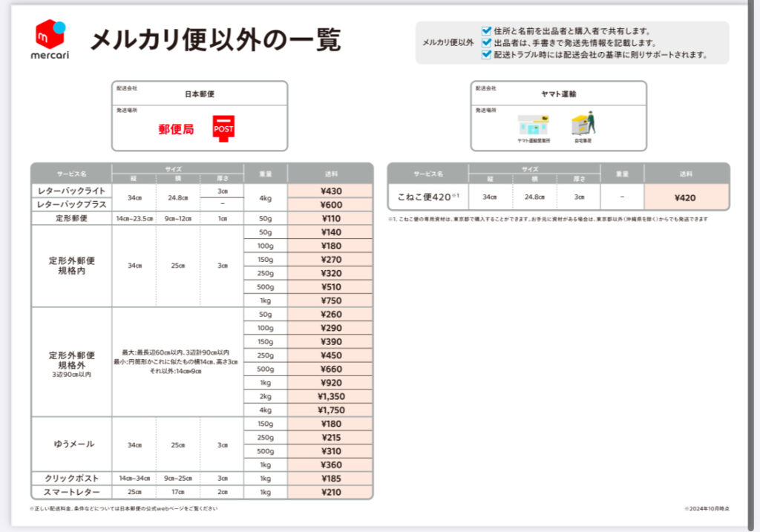The height and width of the screenshot is (532, 760).
Task: Click the ヤマト運輸 carrier name
Action: click(x=558, y=94)
